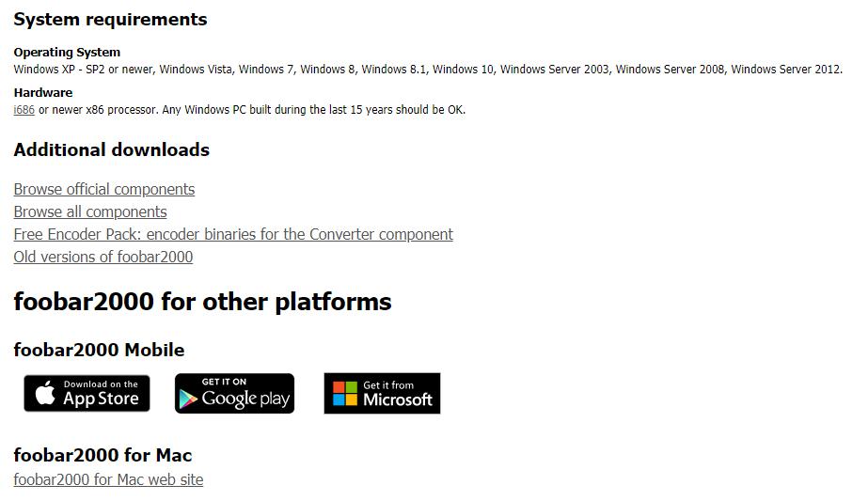Image resolution: width=868 pixels, height=501 pixels.
Task: Click the four-color Microsoft logo
Action: point(345,394)
